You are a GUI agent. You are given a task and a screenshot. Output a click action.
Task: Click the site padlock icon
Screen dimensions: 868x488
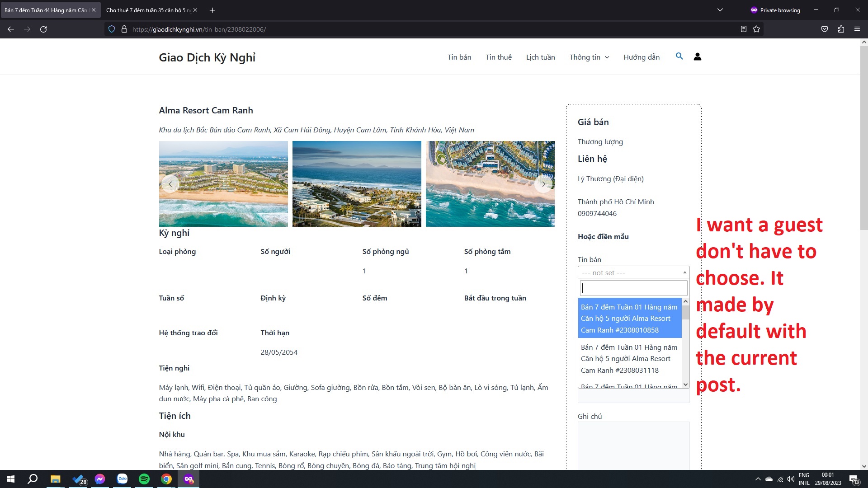pyautogui.click(x=124, y=29)
